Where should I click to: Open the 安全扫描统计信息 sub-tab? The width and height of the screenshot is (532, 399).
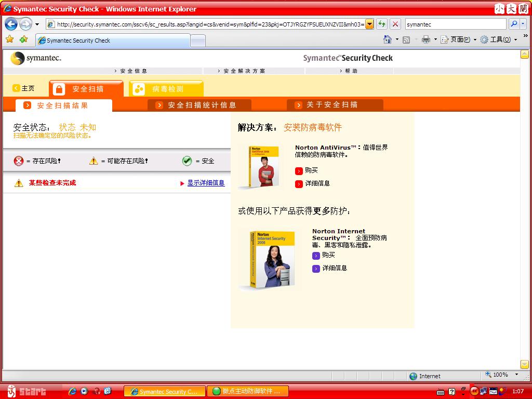(199, 105)
